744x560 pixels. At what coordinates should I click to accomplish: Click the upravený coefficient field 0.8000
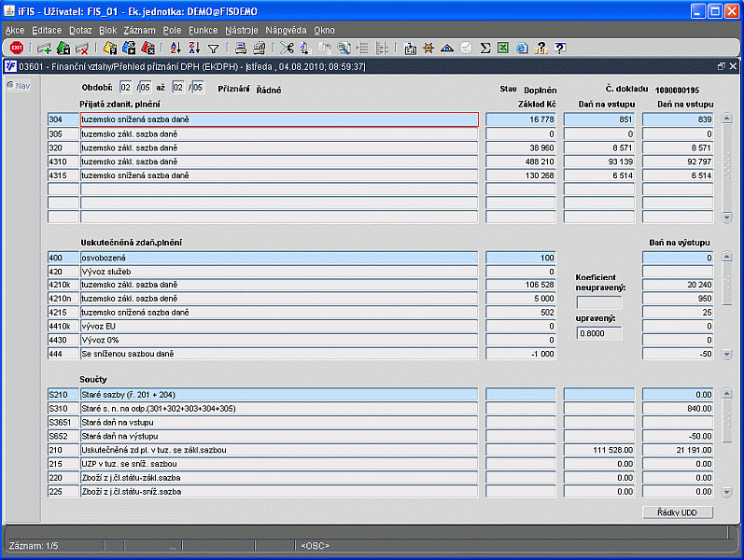[598, 333]
